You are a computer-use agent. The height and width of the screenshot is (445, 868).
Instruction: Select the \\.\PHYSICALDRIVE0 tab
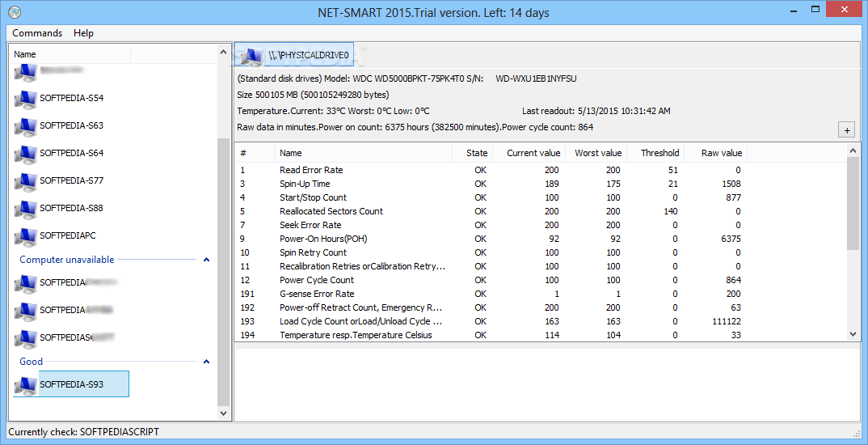pos(294,54)
